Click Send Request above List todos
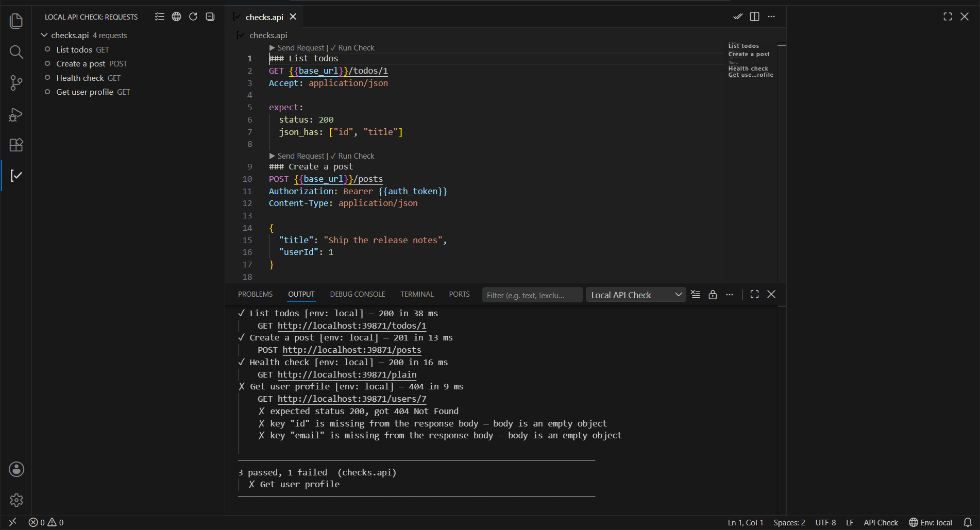Viewport: 980px width, 530px height. point(297,48)
